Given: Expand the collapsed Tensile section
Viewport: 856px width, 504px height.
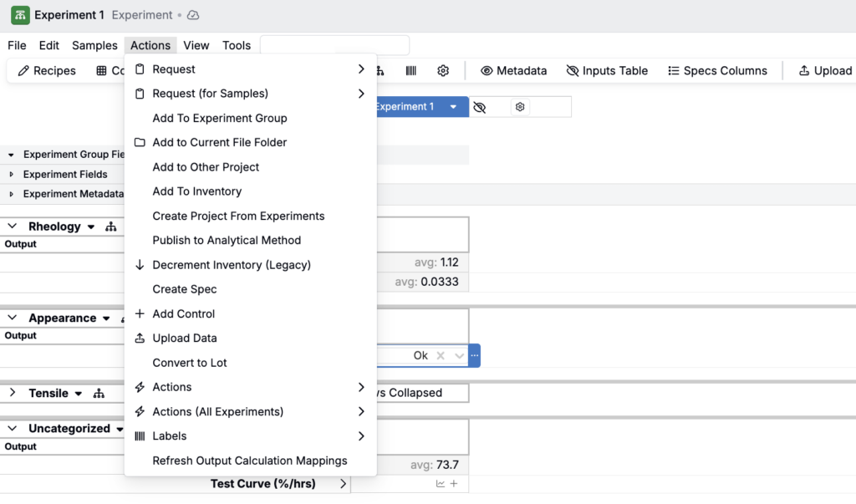Looking at the screenshot, I should pos(13,393).
